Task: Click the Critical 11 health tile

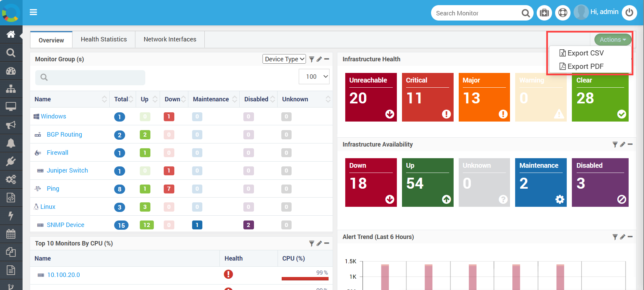Action: click(x=428, y=97)
